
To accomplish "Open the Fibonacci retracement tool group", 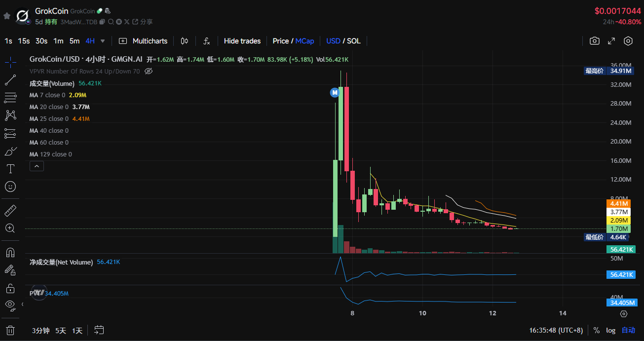I will point(10,98).
